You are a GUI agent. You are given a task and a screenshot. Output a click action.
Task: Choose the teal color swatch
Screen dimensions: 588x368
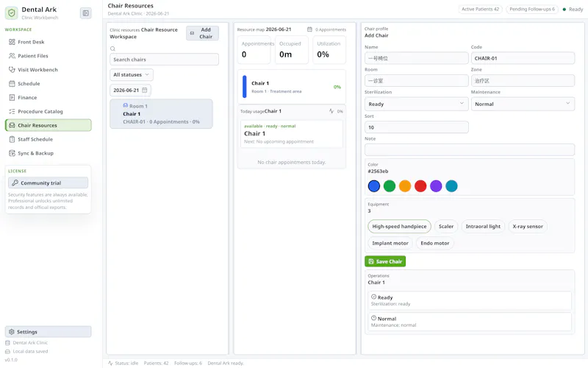pyautogui.click(x=451, y=186)
